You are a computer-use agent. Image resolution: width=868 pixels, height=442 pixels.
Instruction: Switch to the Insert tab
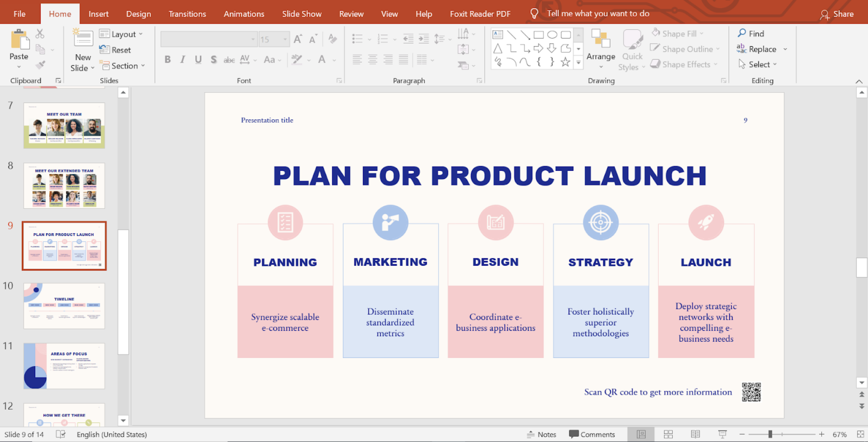[99, 14]
